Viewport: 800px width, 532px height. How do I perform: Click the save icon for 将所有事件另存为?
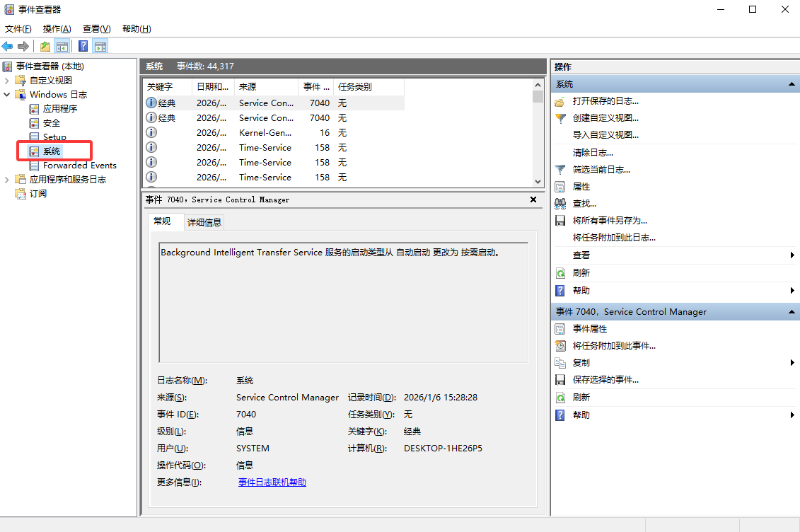coord(560,221)
